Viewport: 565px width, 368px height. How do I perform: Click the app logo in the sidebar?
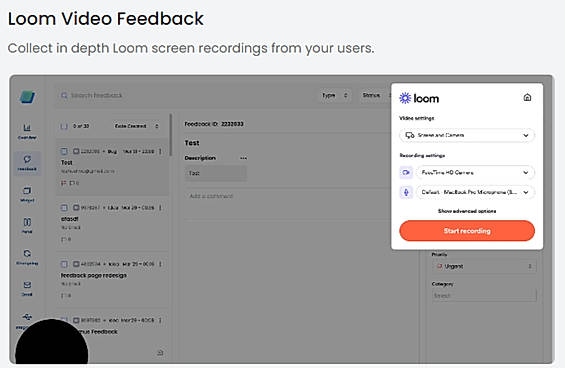point(27,97)
